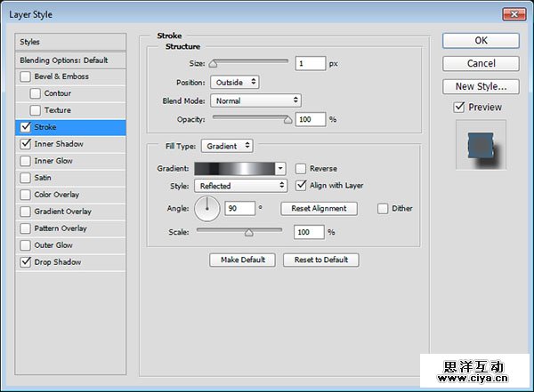Expand the Blend Mode dropdown
Viewport: 534px width, 392px height.
click(255, 100)
